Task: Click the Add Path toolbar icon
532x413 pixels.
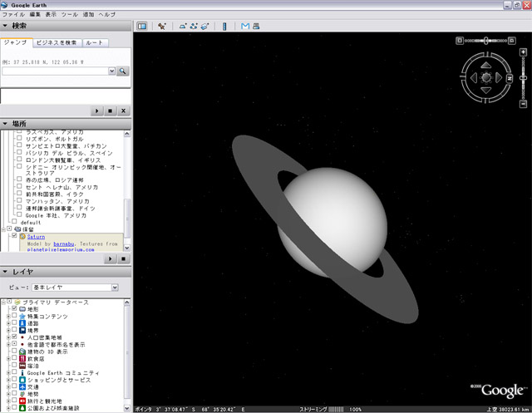Action: point(194,26)
